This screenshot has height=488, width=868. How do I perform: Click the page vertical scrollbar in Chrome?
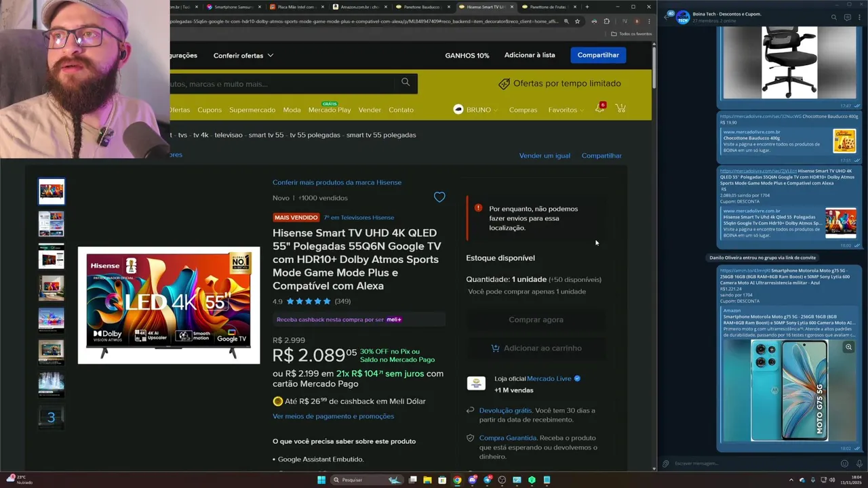click(x=654, y=68)
